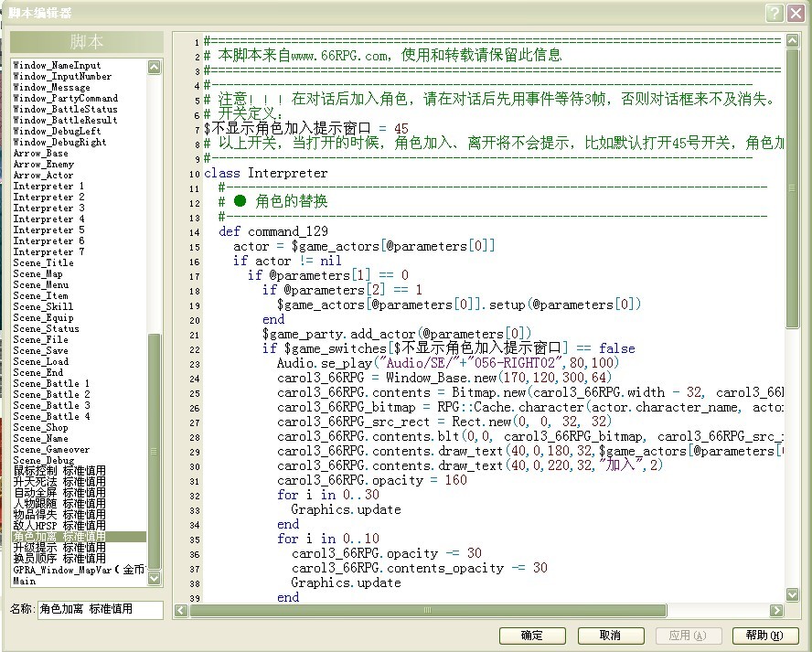812x652 pixels.
Task: Select the Scene_Debug script
Action: (x=44, y=460)
